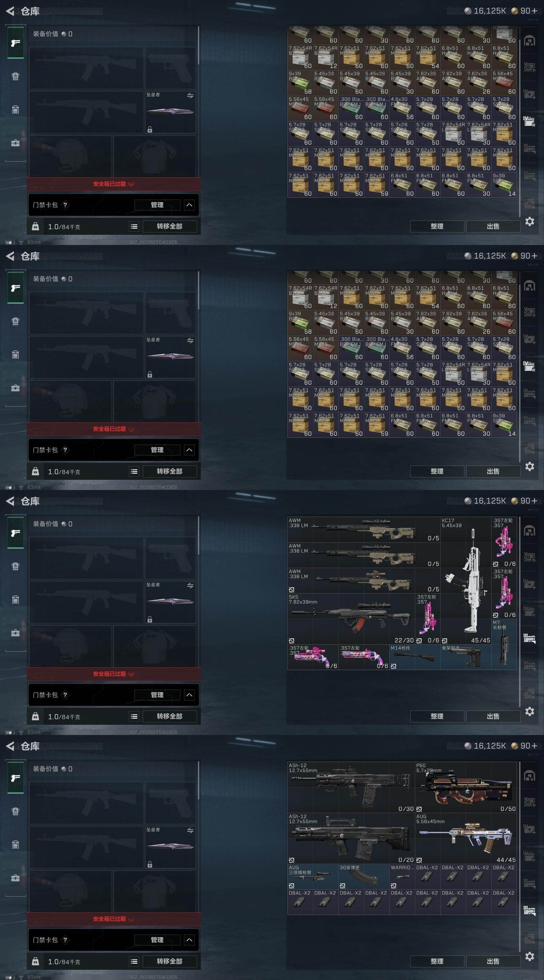Viewport: 544px width, 980px height.
Task: Toggle 坠星者 swap arrows in AWM rifles screenshot
Action: pos(190,586)
